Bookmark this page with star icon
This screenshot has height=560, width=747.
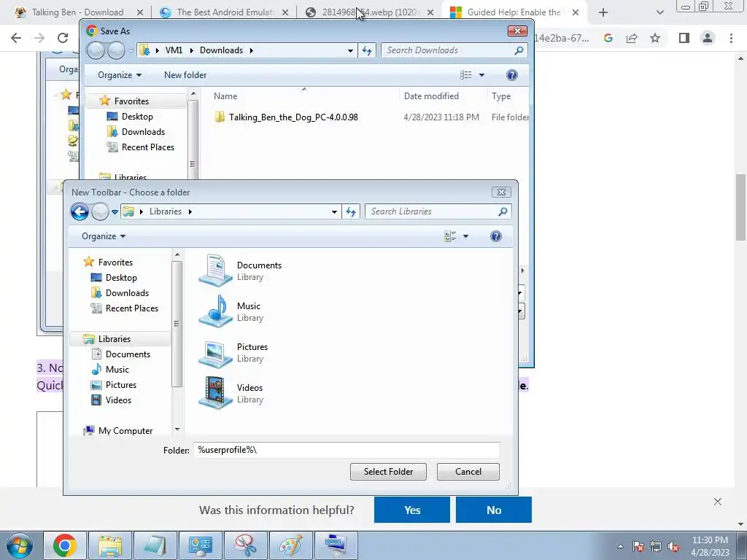(655, 38)
